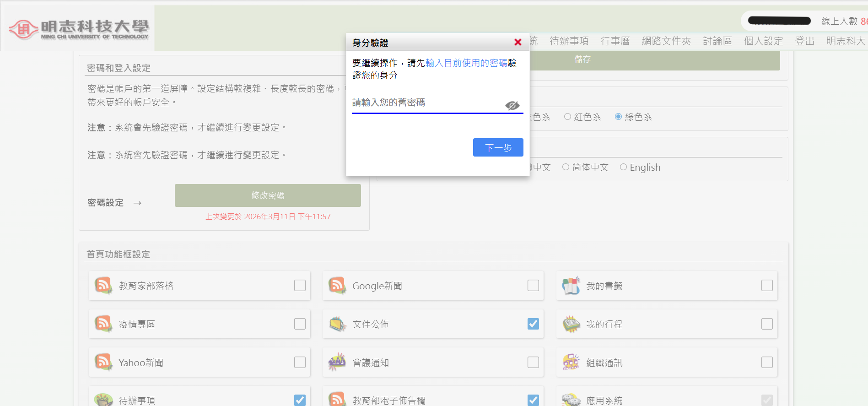Screen dimensions: 868x406
Task: Open 討論區 in the top menu
Action: tap(717, 41)
